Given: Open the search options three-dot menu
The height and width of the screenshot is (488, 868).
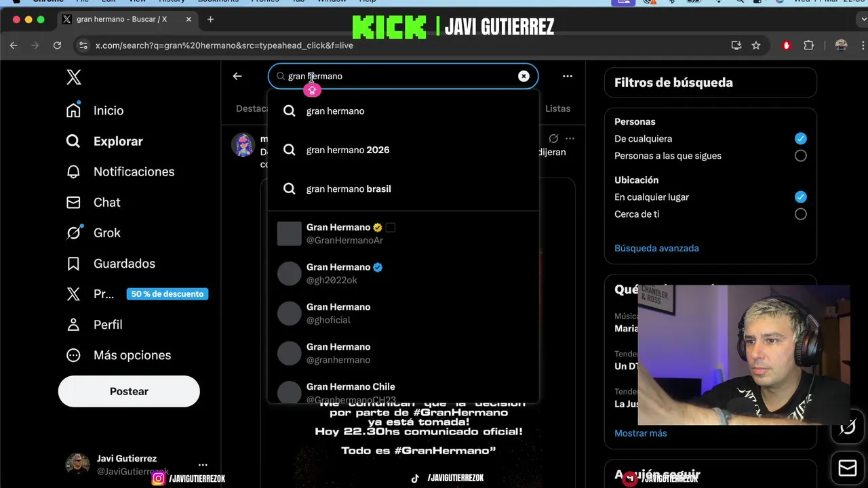Looking at the screenshot, I should click(568, 76).
